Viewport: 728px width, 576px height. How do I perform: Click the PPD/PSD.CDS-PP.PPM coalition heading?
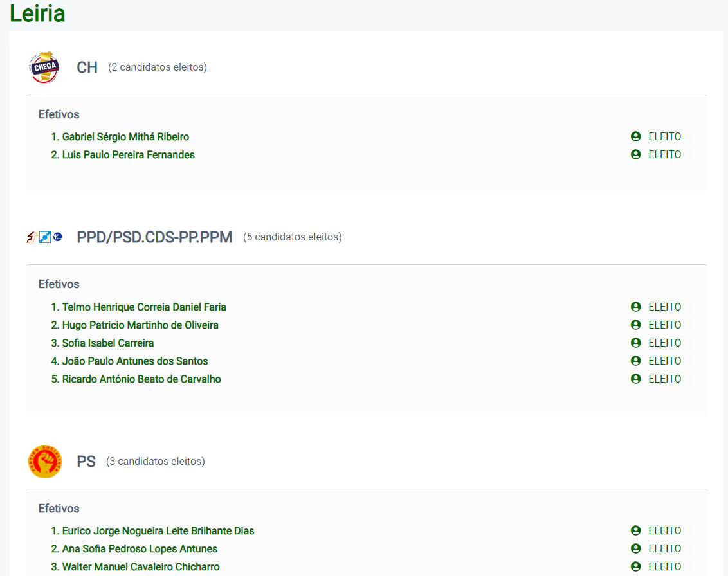[x=154, y=237]
